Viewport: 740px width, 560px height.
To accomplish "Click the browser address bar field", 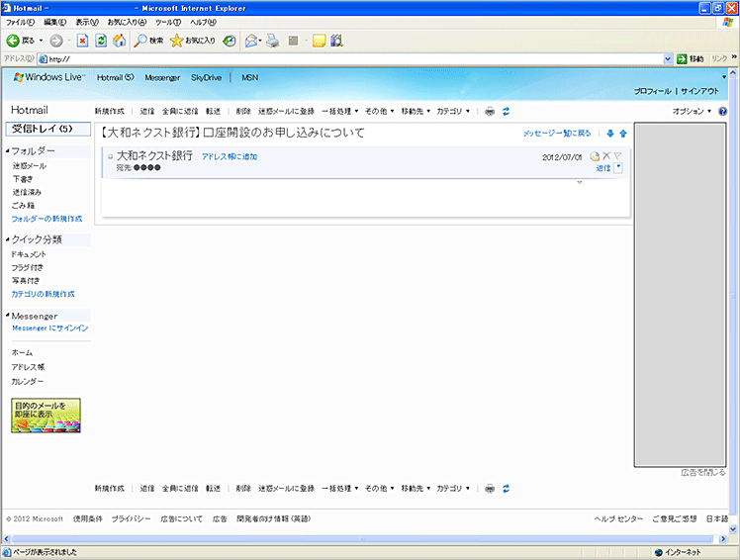I will pyautogui.click(x=356, y=59).
